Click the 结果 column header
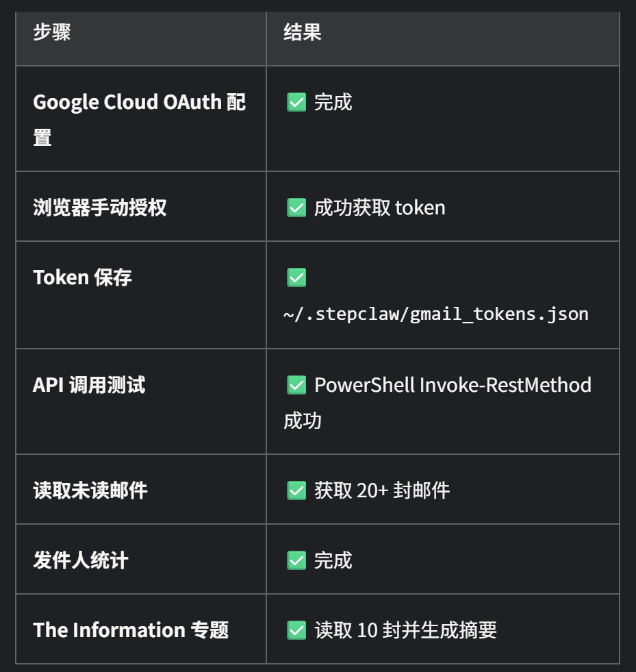The image size is (636, 672). pyautogui.click(x=303, y=32)
